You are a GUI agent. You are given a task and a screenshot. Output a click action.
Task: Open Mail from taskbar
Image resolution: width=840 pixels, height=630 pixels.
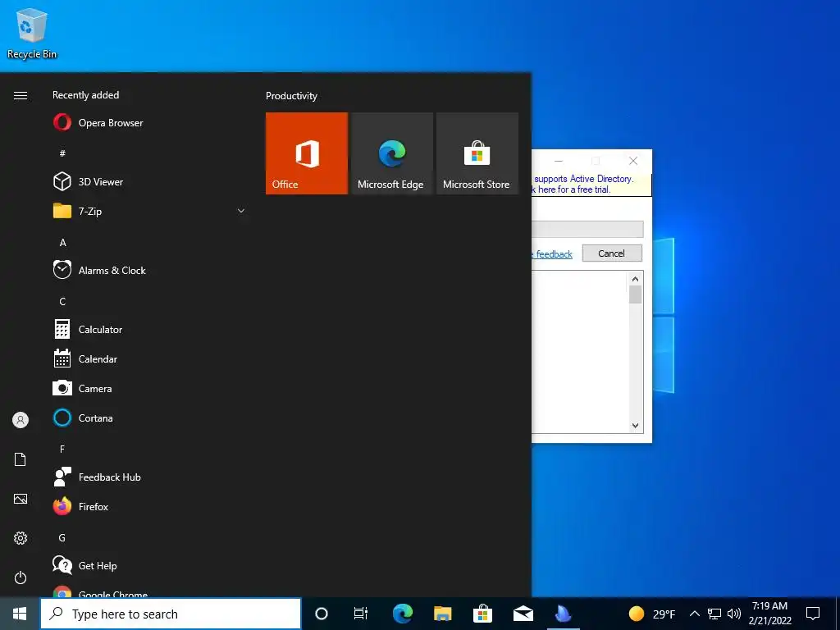click(x=523, y=614)
